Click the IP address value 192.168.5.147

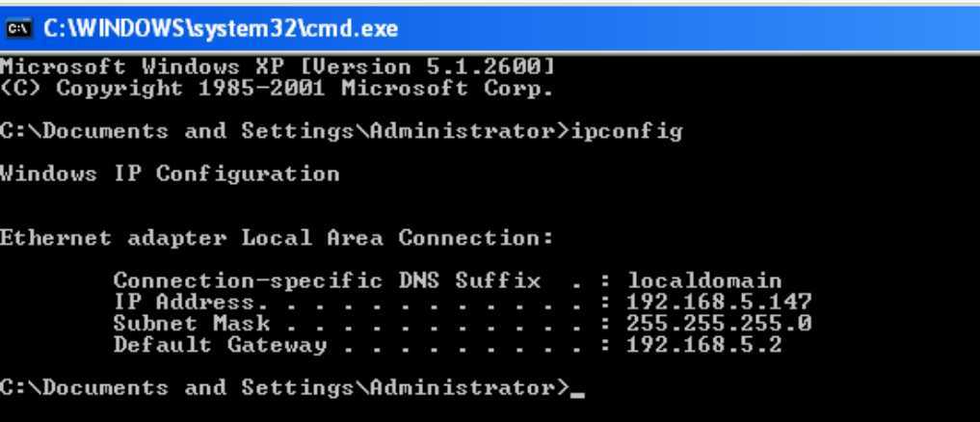[719, 302]
